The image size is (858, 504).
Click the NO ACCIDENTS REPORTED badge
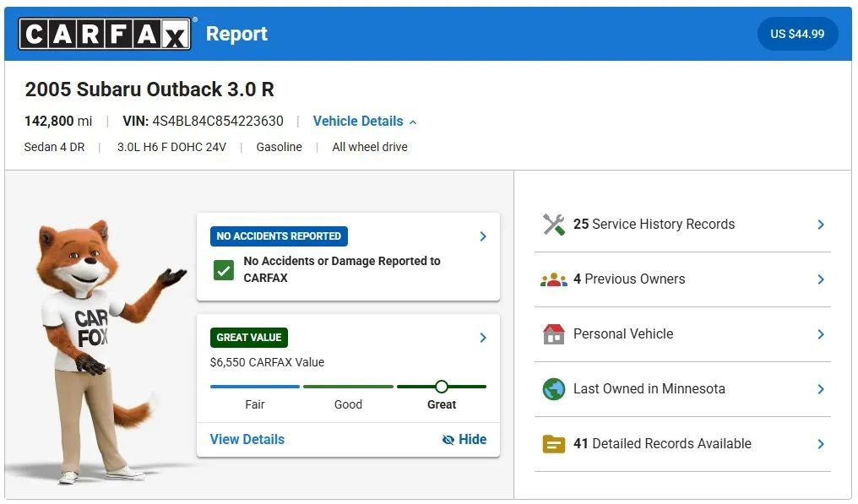[279, 236]
